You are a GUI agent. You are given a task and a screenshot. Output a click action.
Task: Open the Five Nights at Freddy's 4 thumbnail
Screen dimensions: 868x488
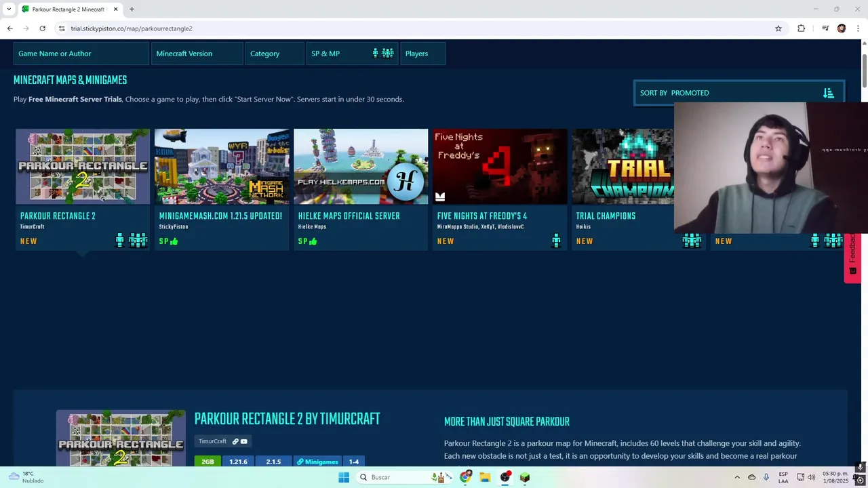(500, 166)
